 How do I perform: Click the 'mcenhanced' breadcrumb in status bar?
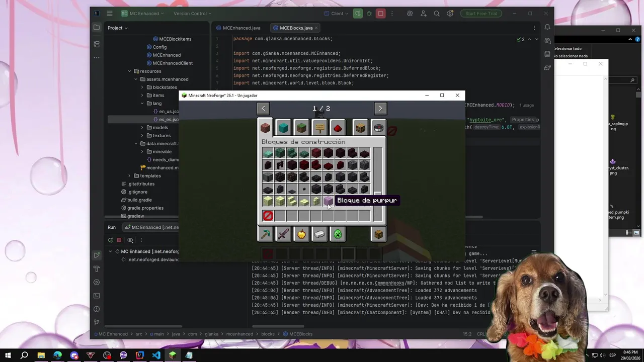[x=239, y=334]
